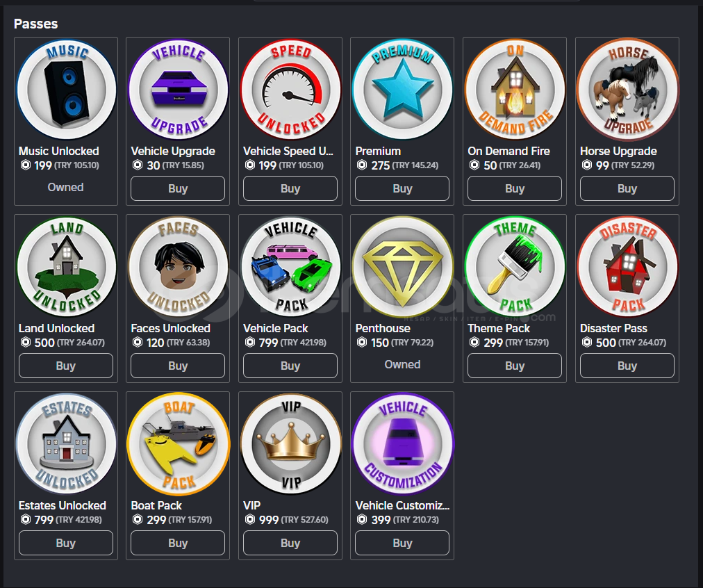Select the Premium blue star icon

pyautogui.click(x=403, y=89)
